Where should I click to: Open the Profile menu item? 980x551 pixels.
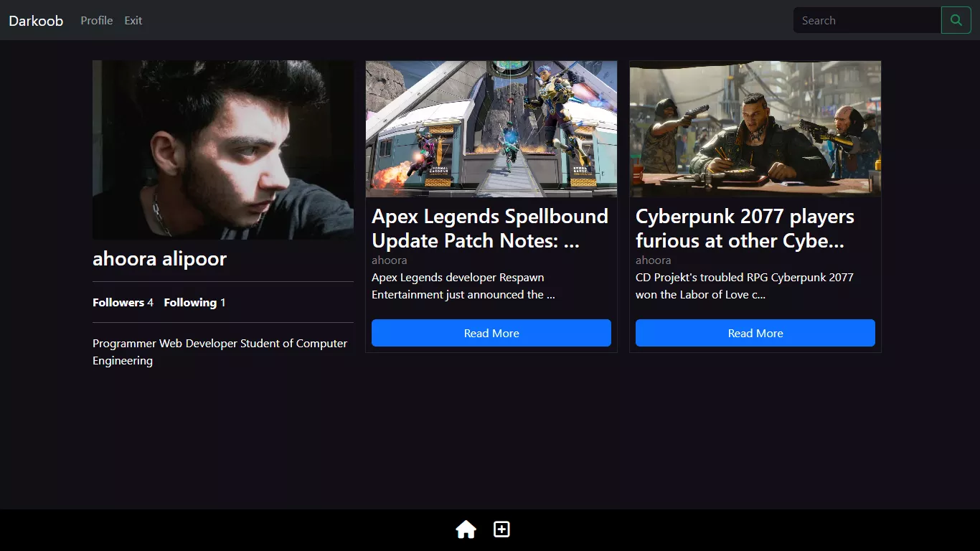coord(96,20)
